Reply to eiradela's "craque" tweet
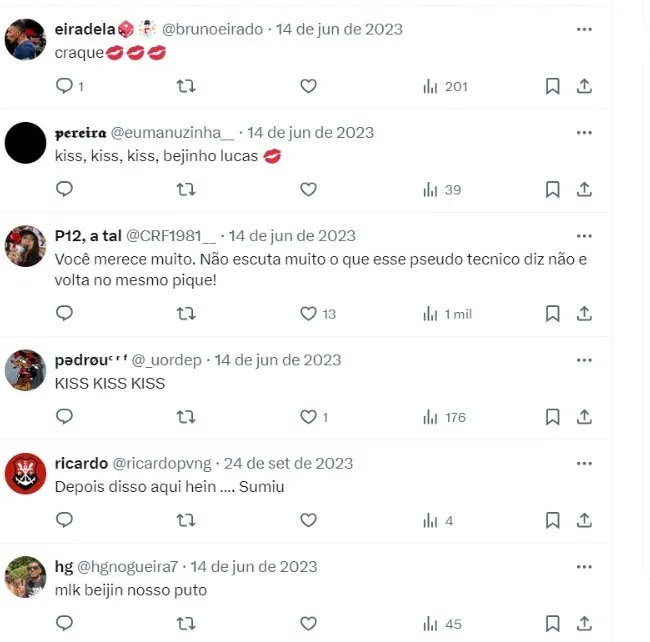 tap(64, 86)
